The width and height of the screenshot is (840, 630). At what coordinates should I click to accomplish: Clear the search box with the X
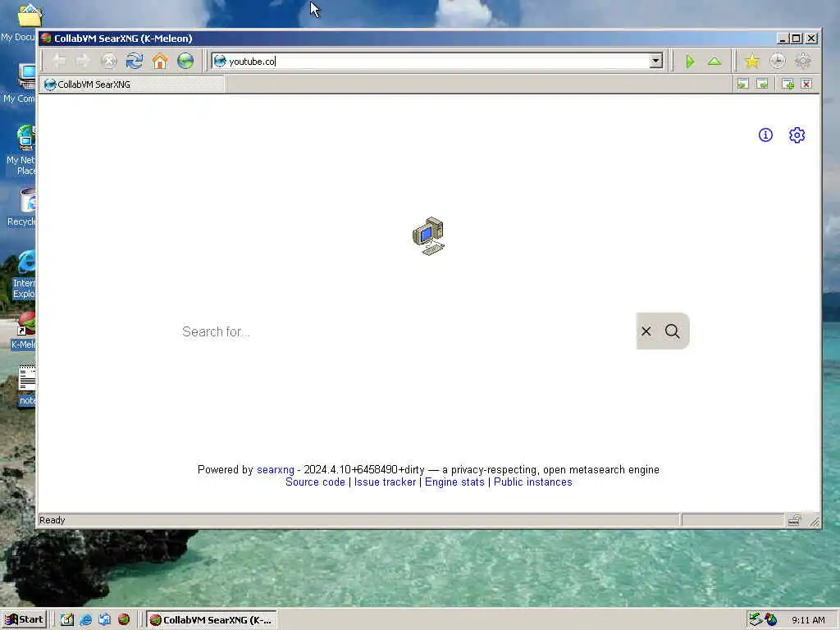click(x=646, y=331)
